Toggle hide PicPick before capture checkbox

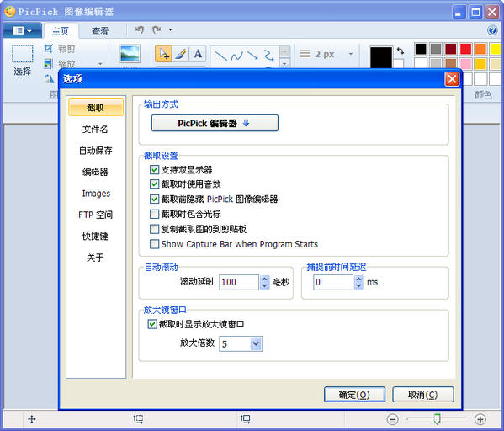[154, 200]
